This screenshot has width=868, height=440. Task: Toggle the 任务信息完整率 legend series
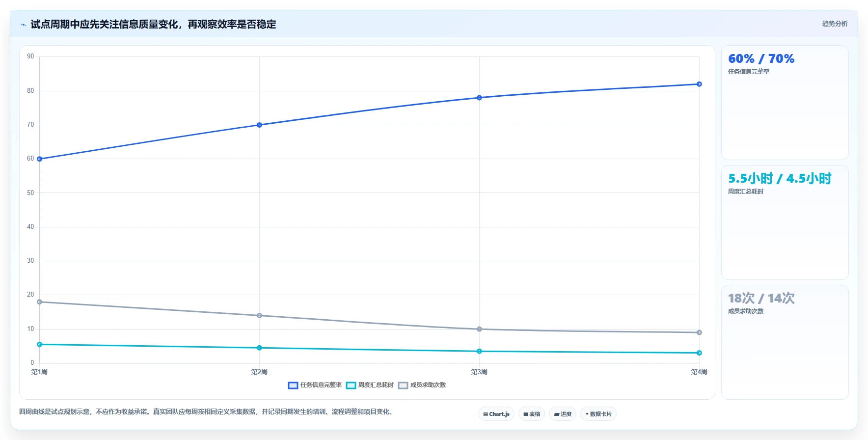[x=315, y=385]
